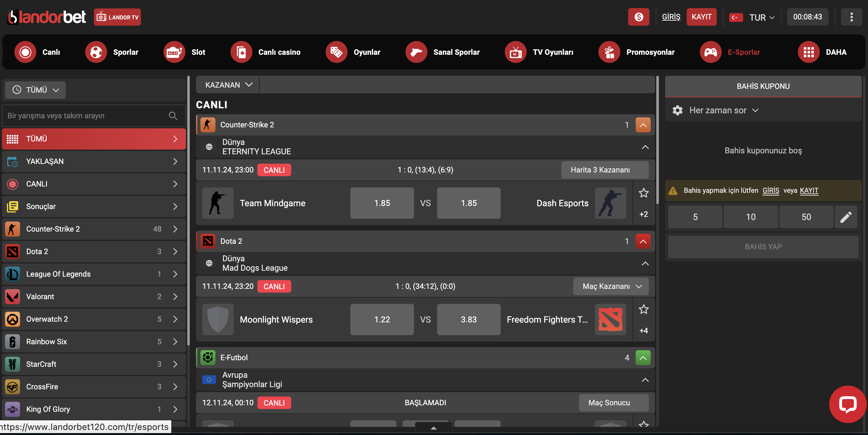
Task: Click the pencil edit stake icon
Action: point(845,217)
